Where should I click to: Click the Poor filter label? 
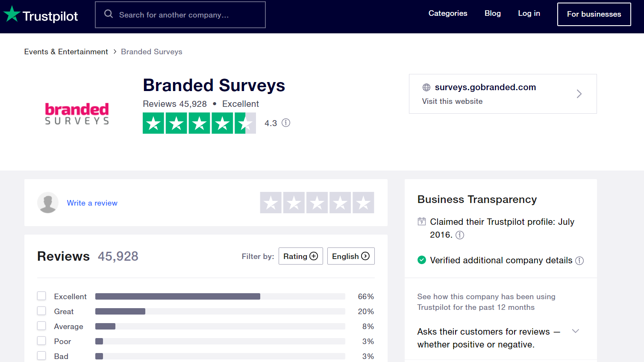coord(63,341)
